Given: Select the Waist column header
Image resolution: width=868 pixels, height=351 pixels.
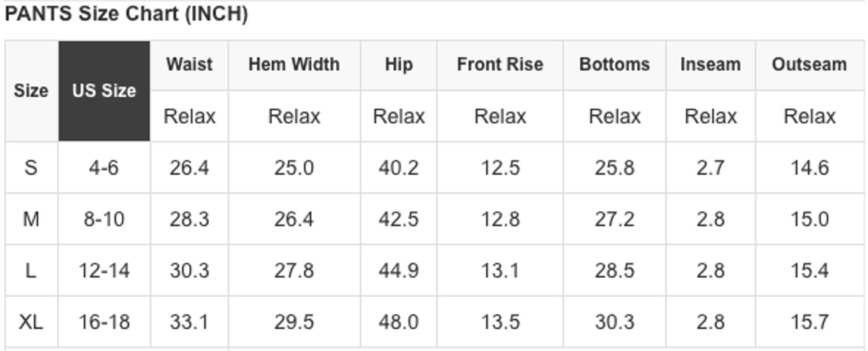Looking at the screenshot, I should 189,65.
